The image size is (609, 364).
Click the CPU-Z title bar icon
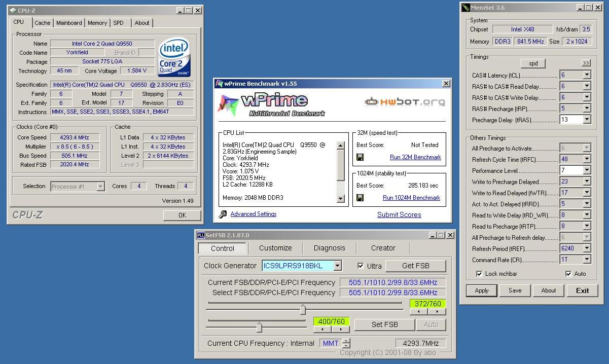coord(13,11)
